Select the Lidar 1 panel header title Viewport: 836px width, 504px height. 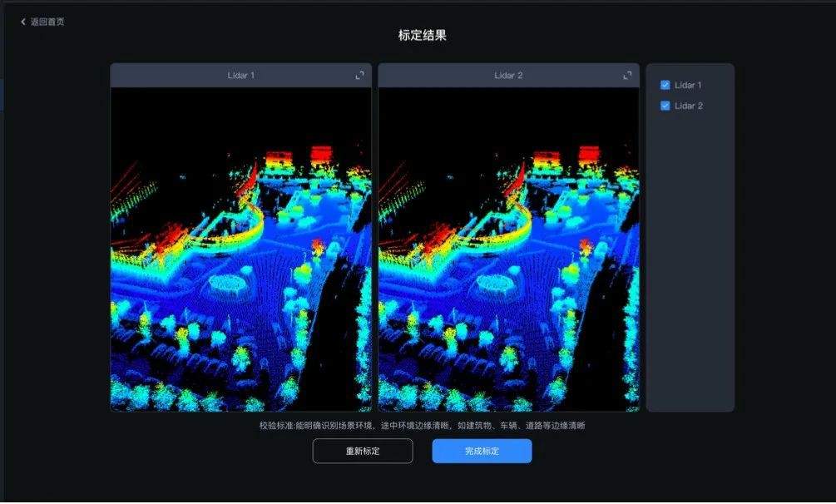241,76
